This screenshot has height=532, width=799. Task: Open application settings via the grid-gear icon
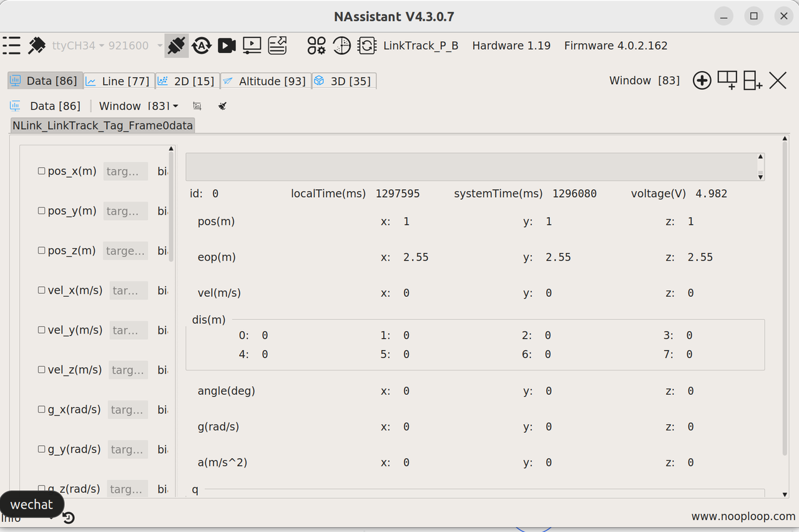point(316,46)
